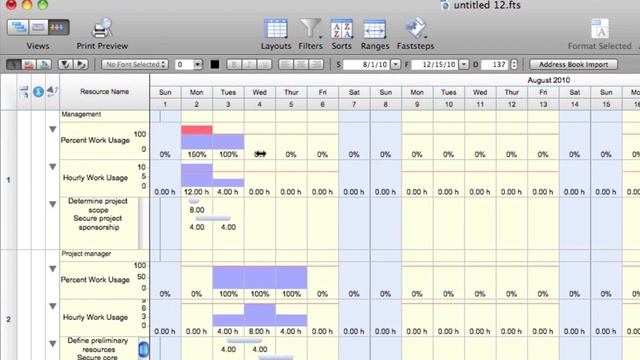Click the Wed 4 day column header
The image size is (640, 360).
(x=260, y=98)
